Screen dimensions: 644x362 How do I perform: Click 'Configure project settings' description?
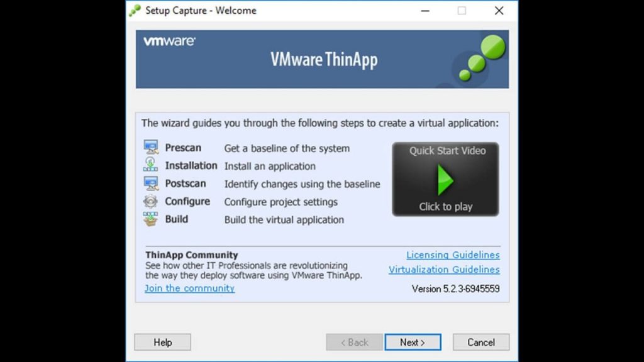281,202
